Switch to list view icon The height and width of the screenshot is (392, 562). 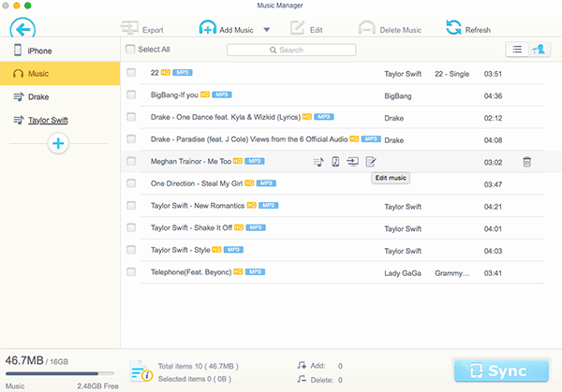click(517, 50)
